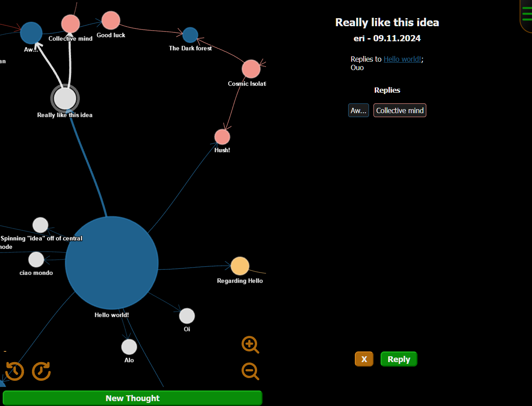Open the Hello world! link
Image resolution: width=532 pixels, height=406 pixels.
pos(402,59)
